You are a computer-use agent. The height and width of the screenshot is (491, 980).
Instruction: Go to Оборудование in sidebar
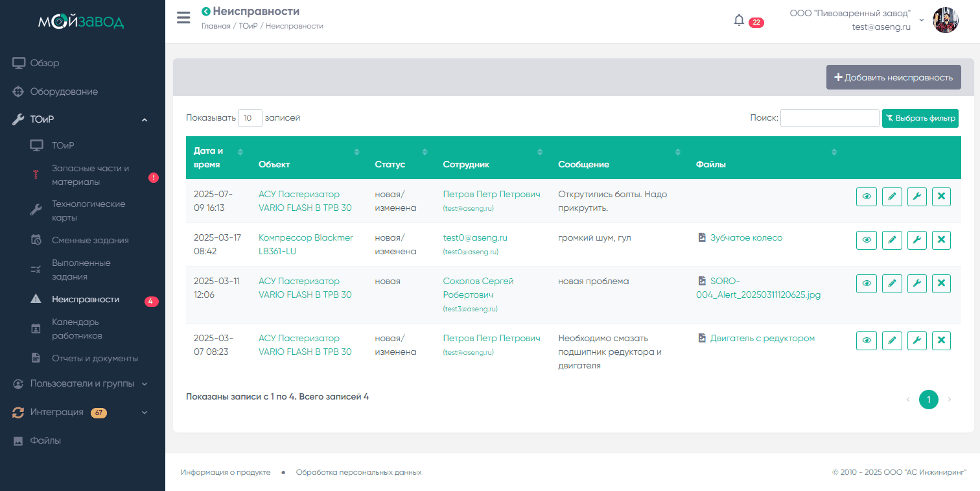point(64,91)
